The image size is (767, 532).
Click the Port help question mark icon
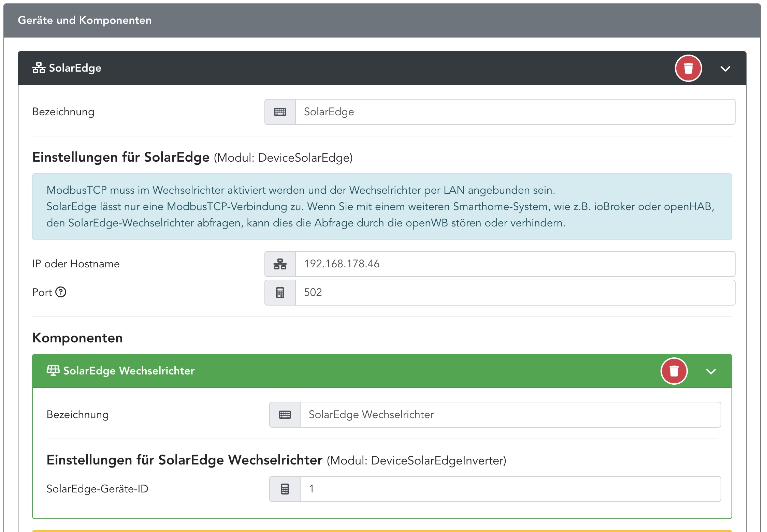pos(61,292)
